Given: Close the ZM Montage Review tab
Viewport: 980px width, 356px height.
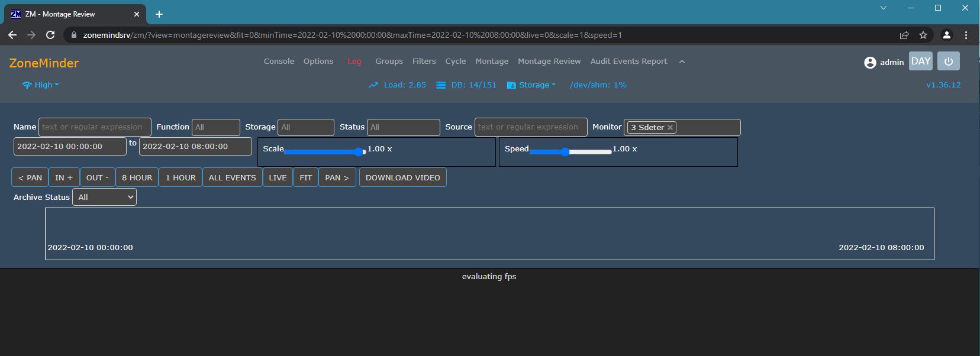Looking at the screenshot, I should coord(137,14).
